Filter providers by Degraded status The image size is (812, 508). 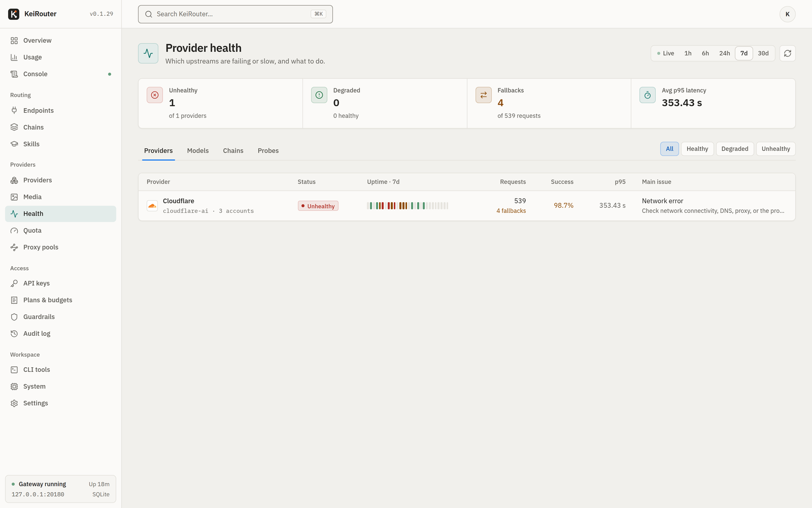(x=735, y=149)
